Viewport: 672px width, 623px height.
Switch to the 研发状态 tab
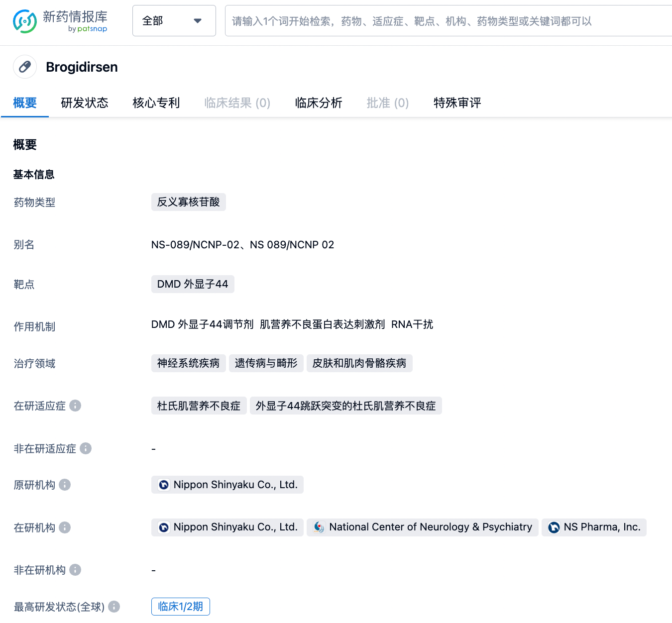click(x=85, y=103)
